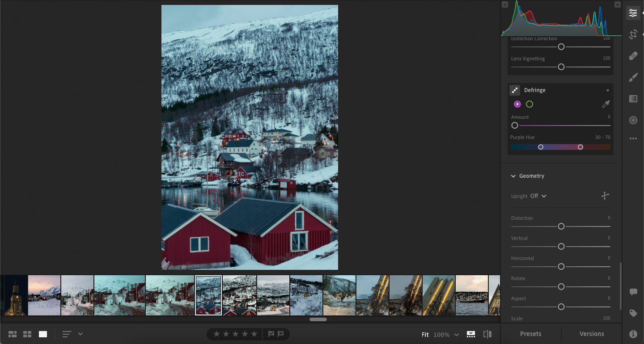Adjust the Distortion Correction slider handle
The image size is (644, 344).
click(x=561, y=47)
